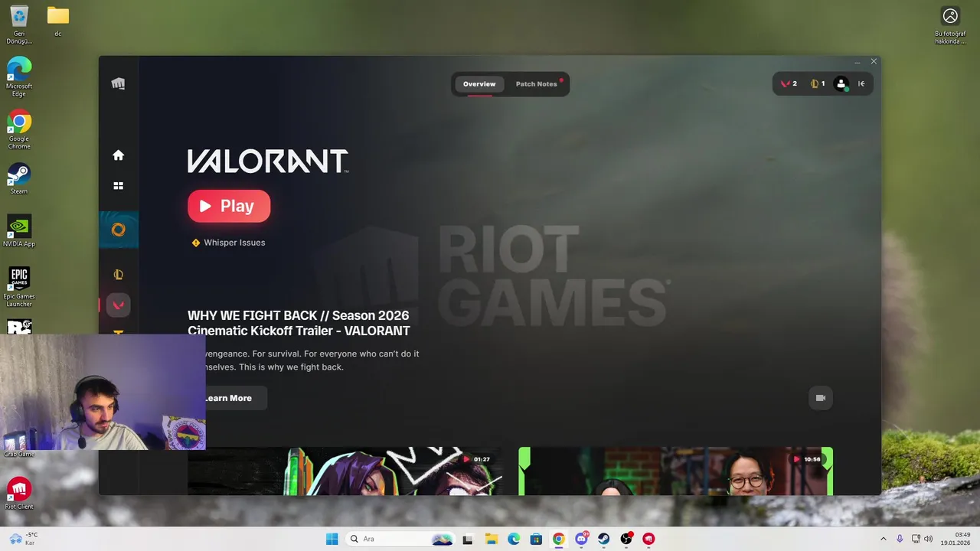
Task: Open the Steam desktop shortcut
Action: (19, 179)
